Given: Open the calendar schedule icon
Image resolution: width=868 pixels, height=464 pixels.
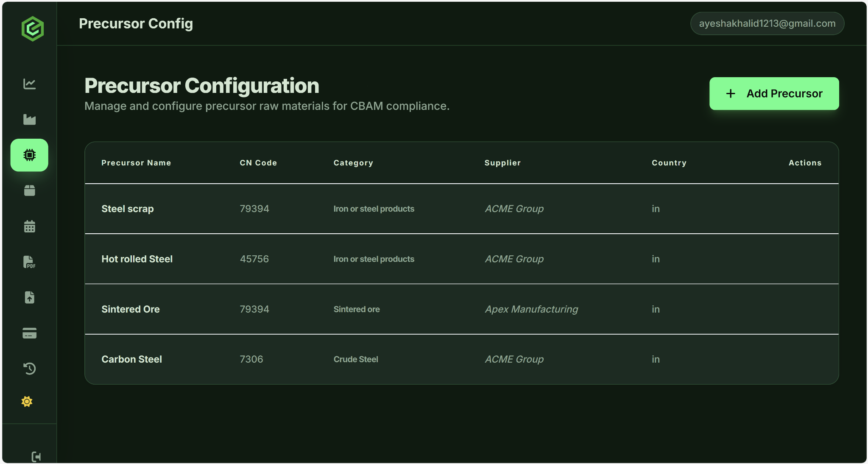Looking at the screenshot, I should click(x=29, y=226).
